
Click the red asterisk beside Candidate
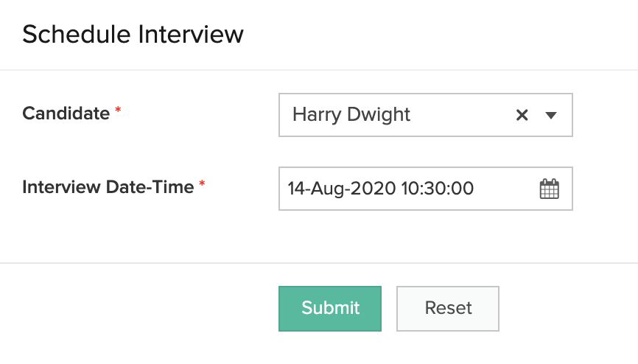[118, 111]
